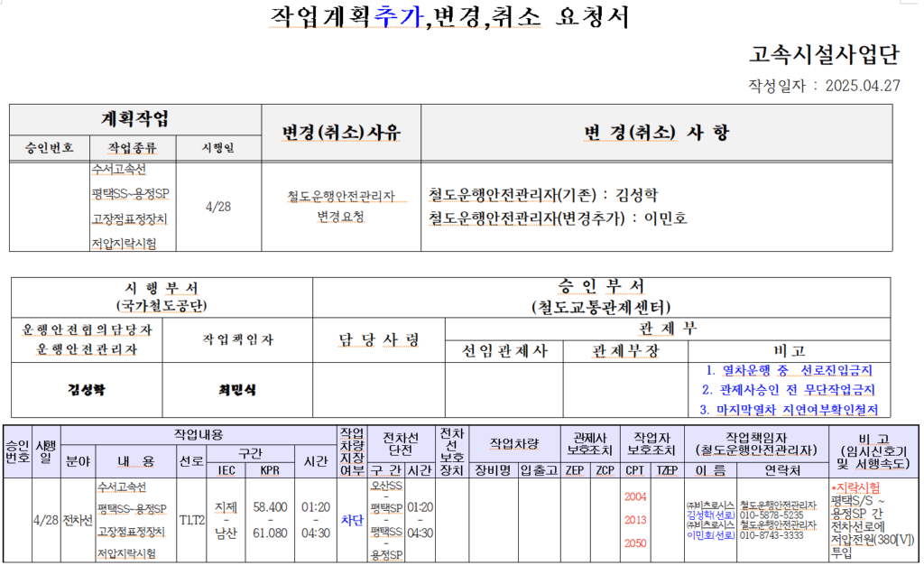The height and width of the screenshot is (575, 924).
Task: Click the date '작성일자 : 2025.04.27'
Action: click(x=824, y=86)
